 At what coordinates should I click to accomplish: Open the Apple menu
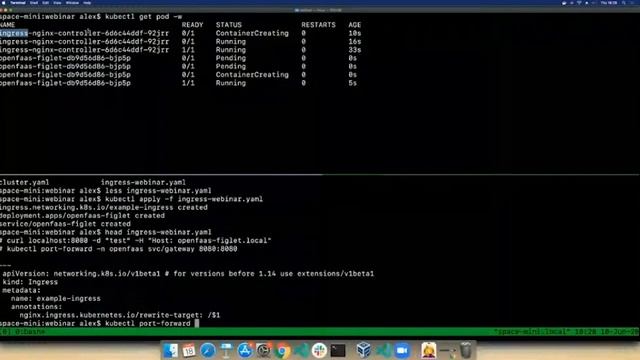(x=3, y=2)
